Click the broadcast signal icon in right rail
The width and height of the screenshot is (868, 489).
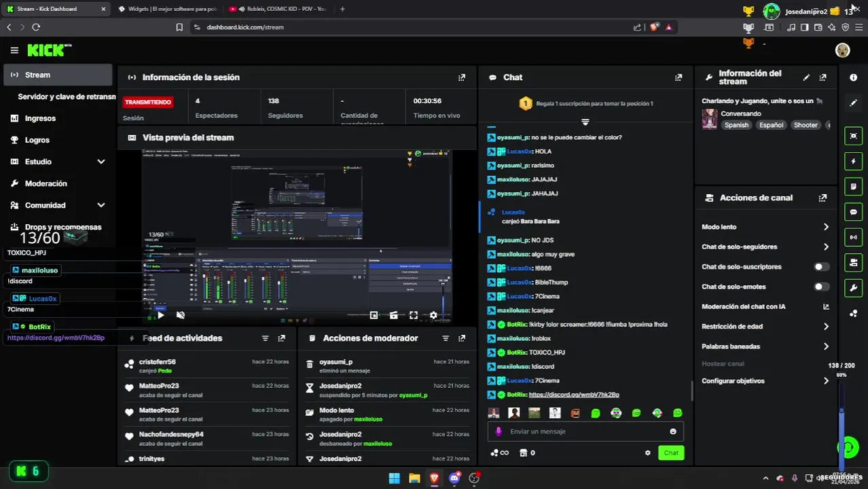(854, 237)
